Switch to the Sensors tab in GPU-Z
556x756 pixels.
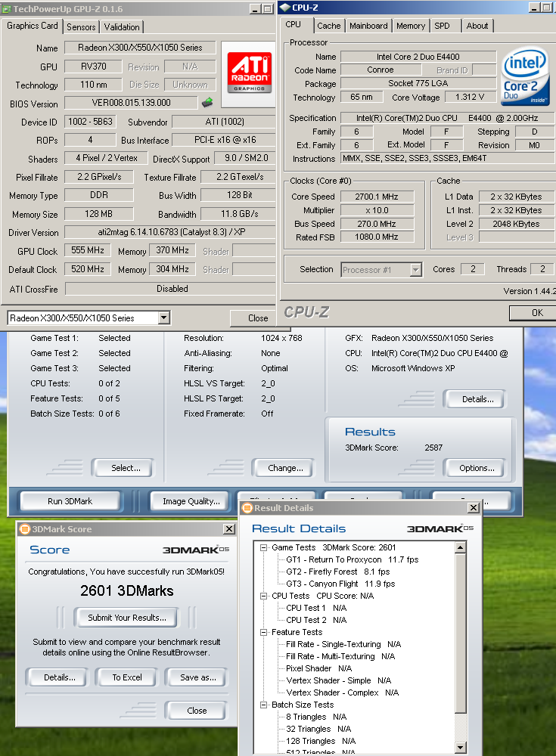[81, 27]
